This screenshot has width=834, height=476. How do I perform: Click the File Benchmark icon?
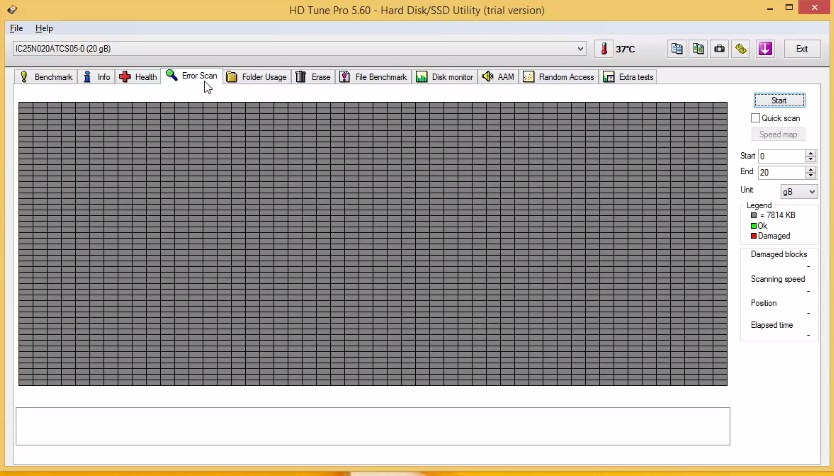tap(345, 77)
